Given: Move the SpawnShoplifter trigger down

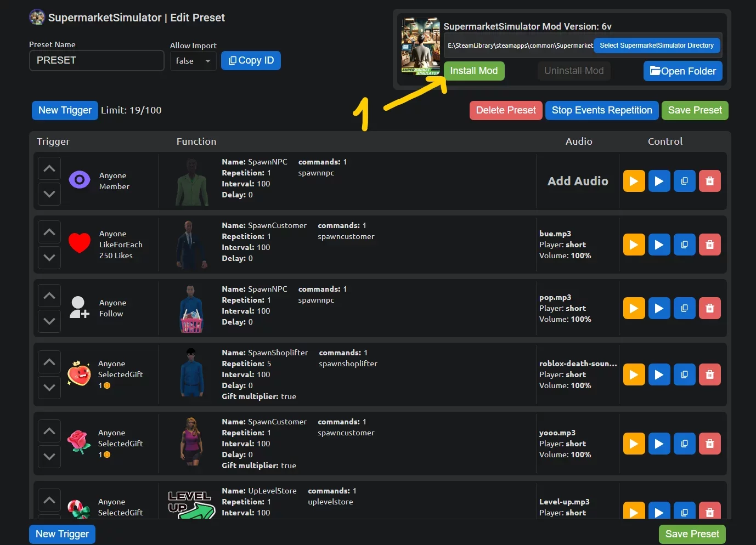Looking at the screenshot, I should 49,387.
